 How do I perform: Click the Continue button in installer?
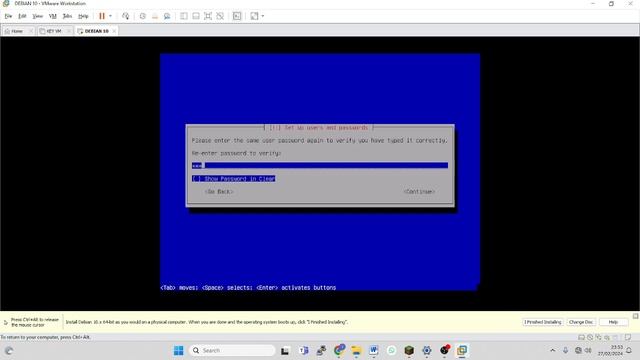click(x=419, y=191)
